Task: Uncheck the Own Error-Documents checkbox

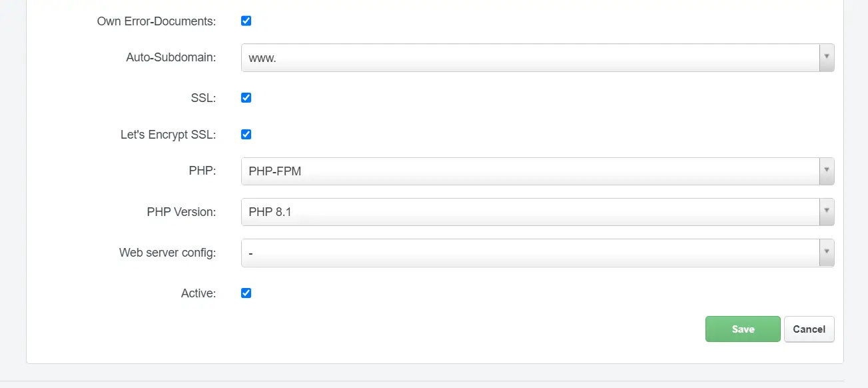Action: point(246,21)
